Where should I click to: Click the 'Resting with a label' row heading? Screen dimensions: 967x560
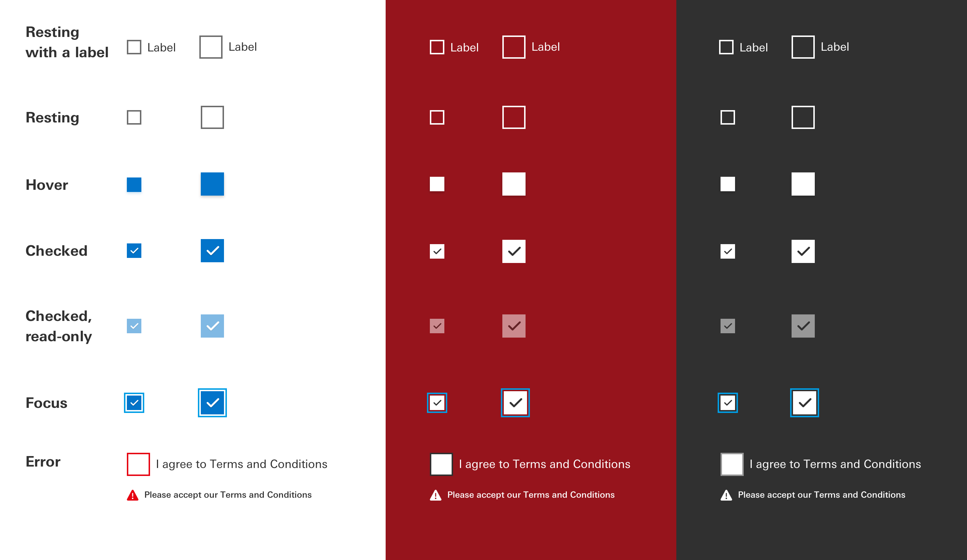[67, 42]
